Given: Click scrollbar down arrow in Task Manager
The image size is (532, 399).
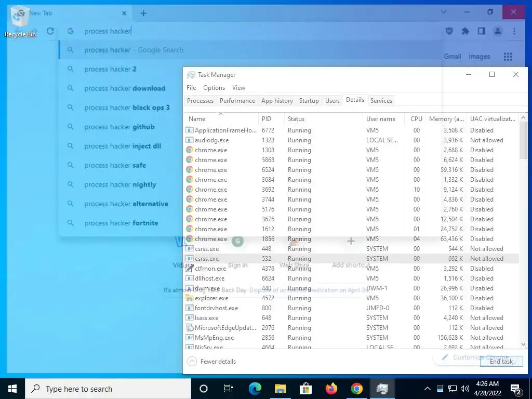Looking at the screenshot, I should pyautogui.click(x=523, y=345).
